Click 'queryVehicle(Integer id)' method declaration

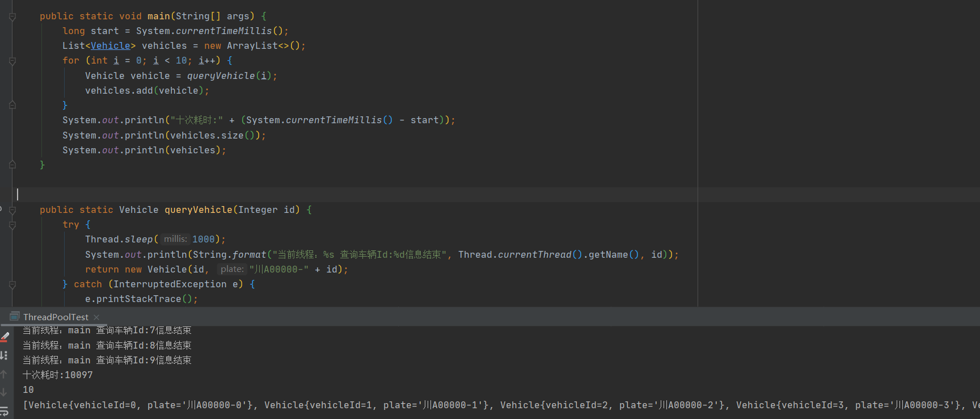(233, 210)
